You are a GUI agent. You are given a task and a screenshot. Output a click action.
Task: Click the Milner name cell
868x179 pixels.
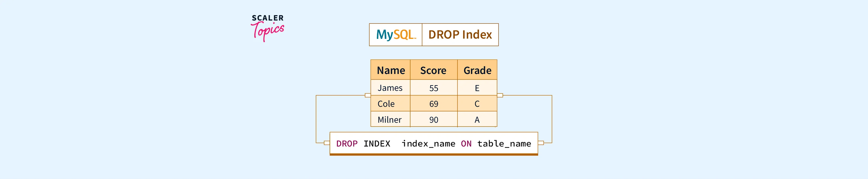[x=389, y=120]
